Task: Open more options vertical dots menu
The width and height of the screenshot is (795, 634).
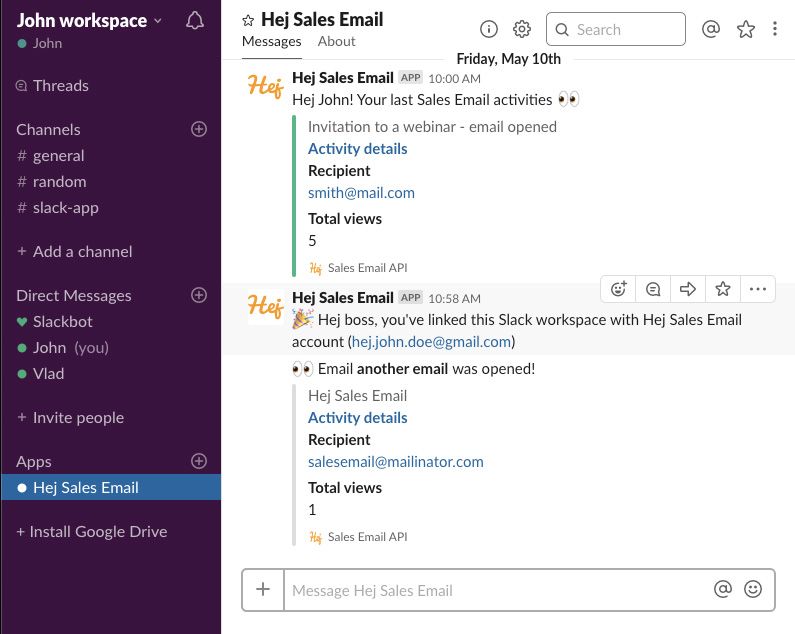Action: pos(775,30)
